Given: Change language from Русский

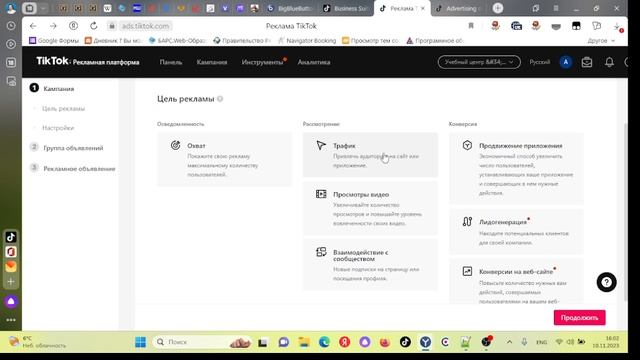Looking at the screenshot, I should click(x=540, y=62).
